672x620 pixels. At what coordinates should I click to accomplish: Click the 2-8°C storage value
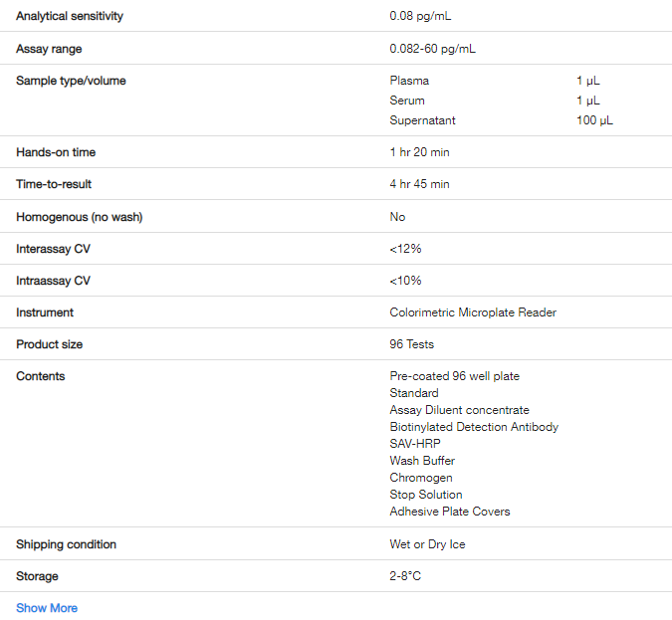pyautogui.click(x=405, y=576)
